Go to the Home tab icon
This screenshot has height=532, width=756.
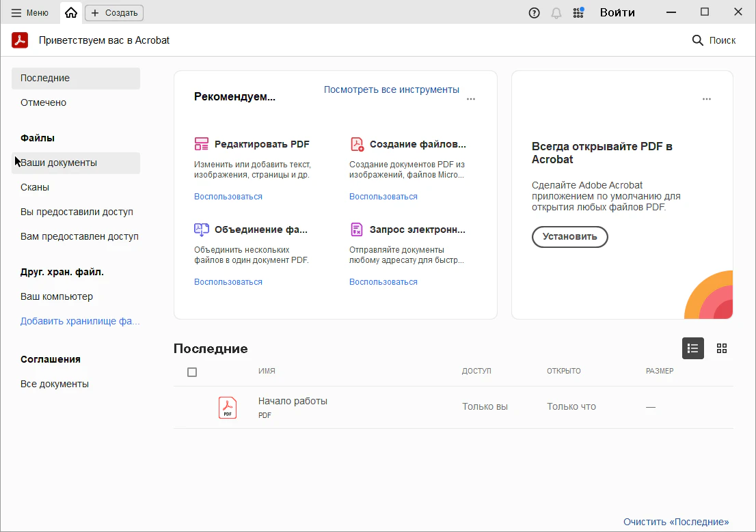click(71, 13)
